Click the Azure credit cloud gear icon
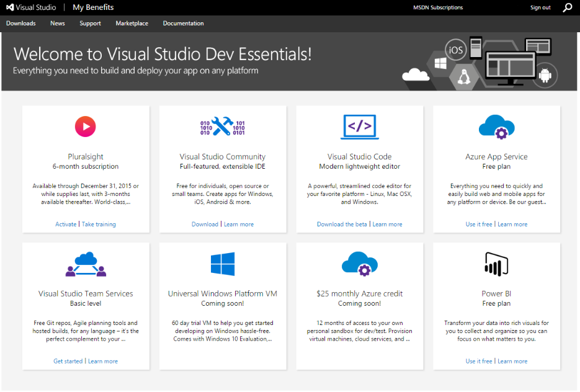Screen dimensions: 580x392 360,264
